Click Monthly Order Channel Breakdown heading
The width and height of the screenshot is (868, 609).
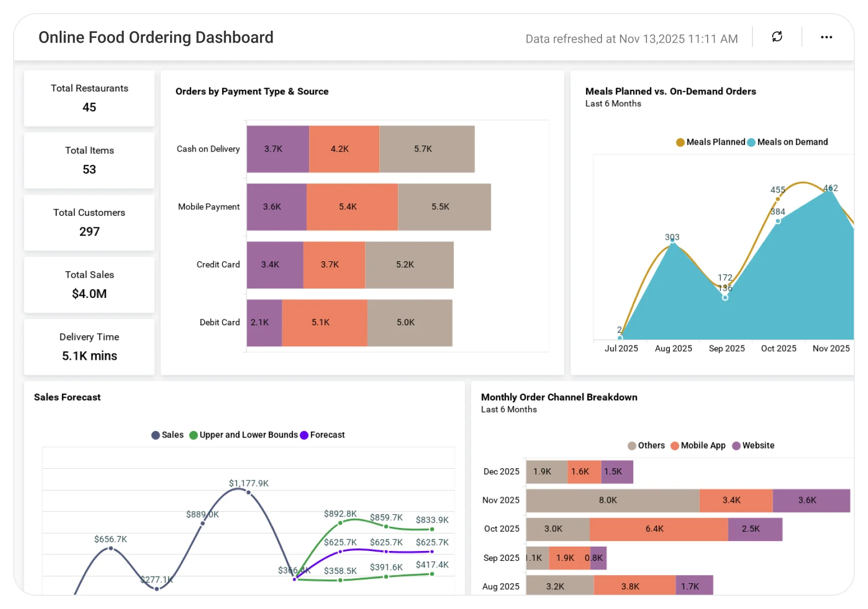[559, 398]
